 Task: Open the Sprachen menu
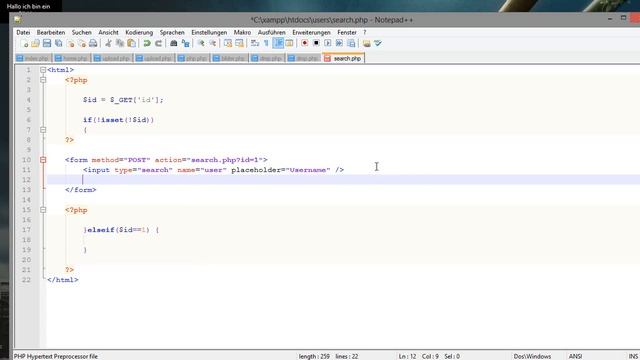172,32
